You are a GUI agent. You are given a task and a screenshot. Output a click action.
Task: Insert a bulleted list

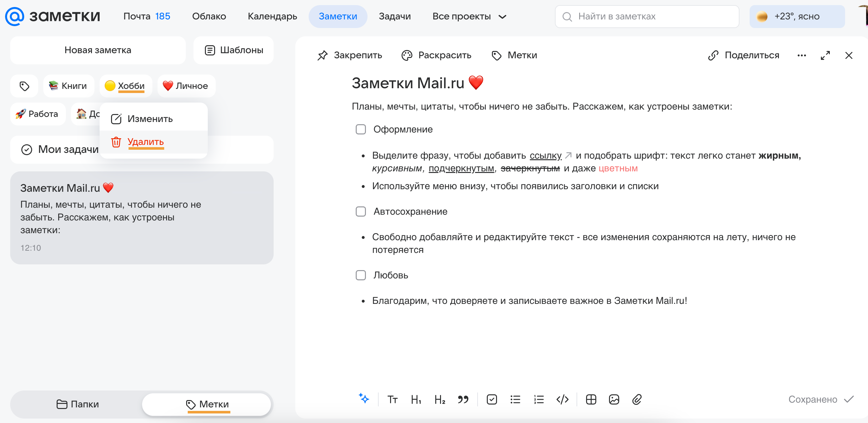click(x=515, y=399)
